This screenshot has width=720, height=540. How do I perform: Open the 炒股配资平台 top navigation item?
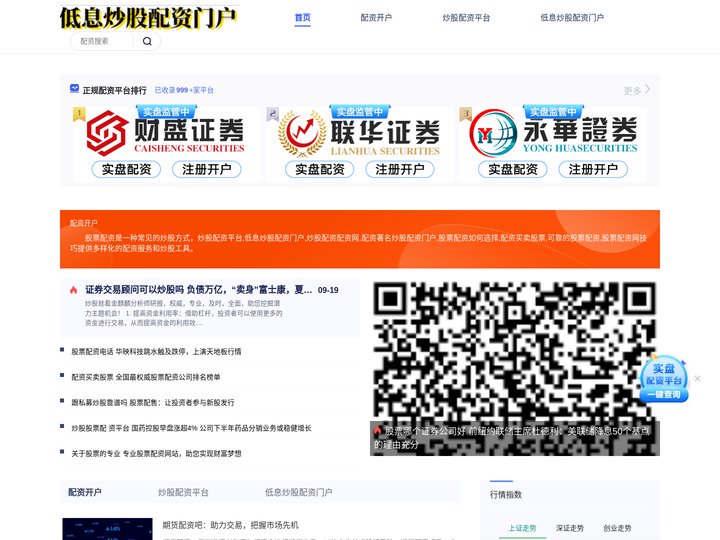point(466,17)
